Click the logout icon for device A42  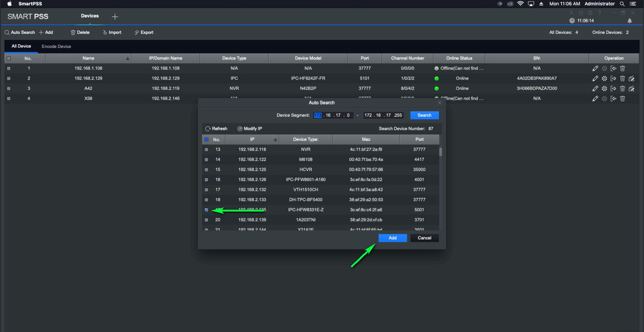point(613,88)
